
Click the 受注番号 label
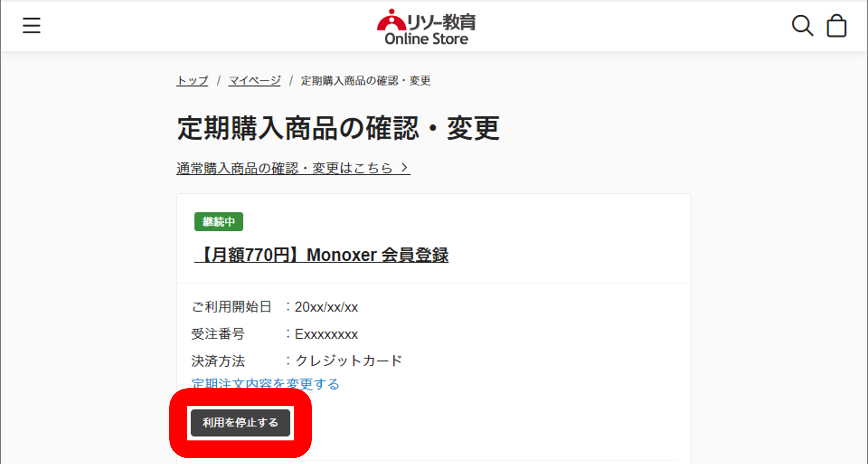(x=218, y=334)
